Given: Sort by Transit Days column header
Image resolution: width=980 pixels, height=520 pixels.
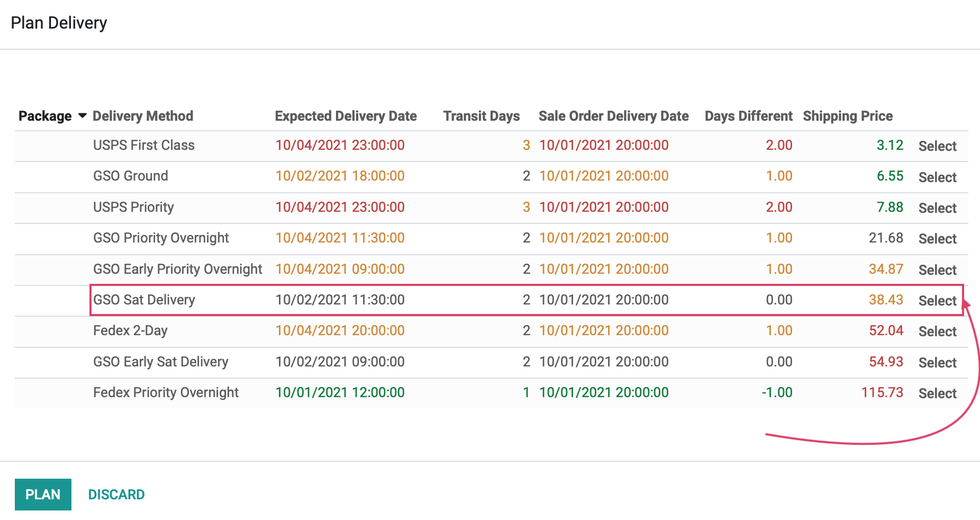Looking at the screenshot, I should (x=482, y=116).
